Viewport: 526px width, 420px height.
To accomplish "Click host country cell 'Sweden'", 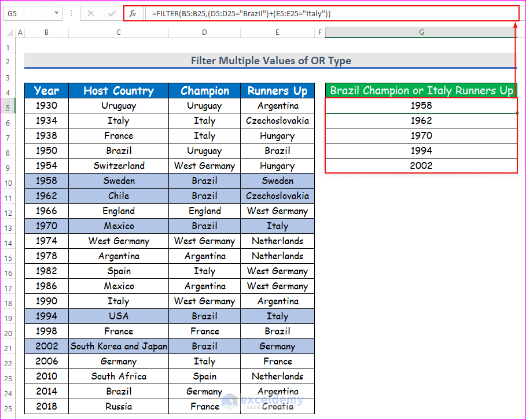I will pyautogui.click(x=119, y=181).
